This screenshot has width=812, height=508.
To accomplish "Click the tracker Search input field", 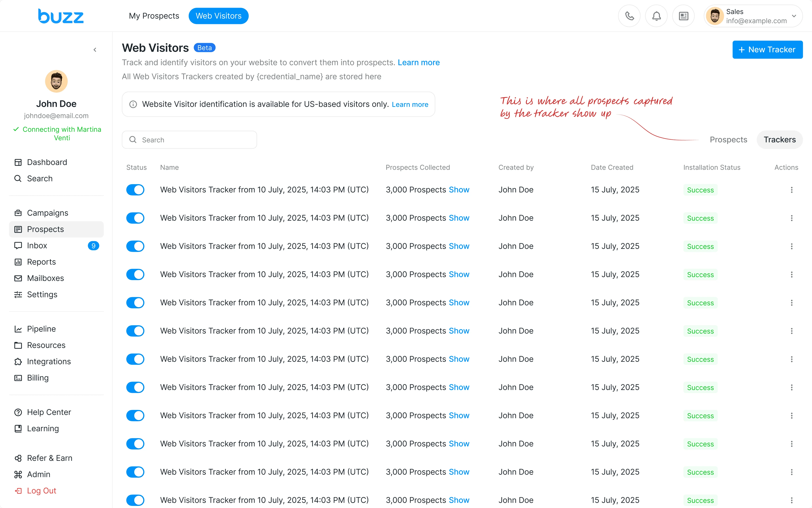I will 190,140.
